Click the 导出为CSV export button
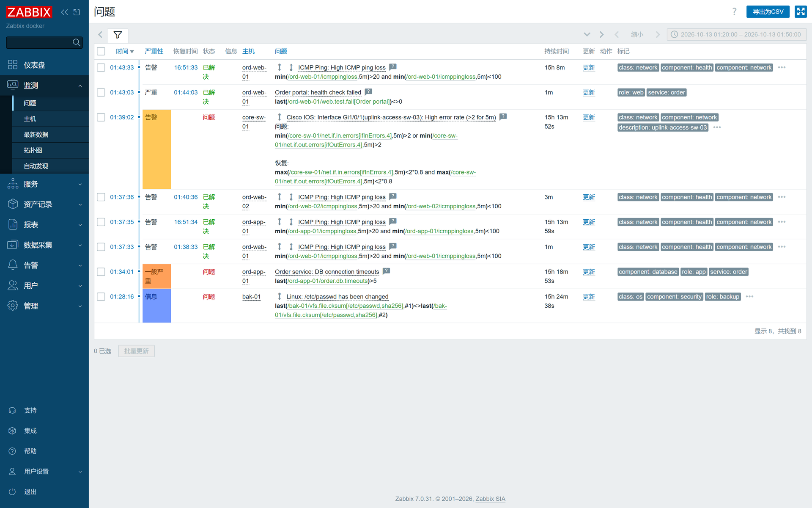The width and height of the screenshot is (812, 508). coord(768,12)
